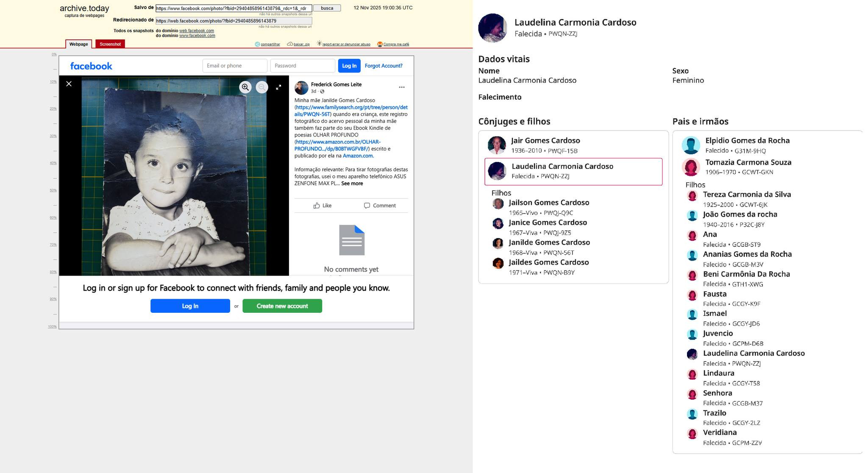868x473 pixels.
Task: Click the Comment speech bubble icon
Action: coord(367,206)
